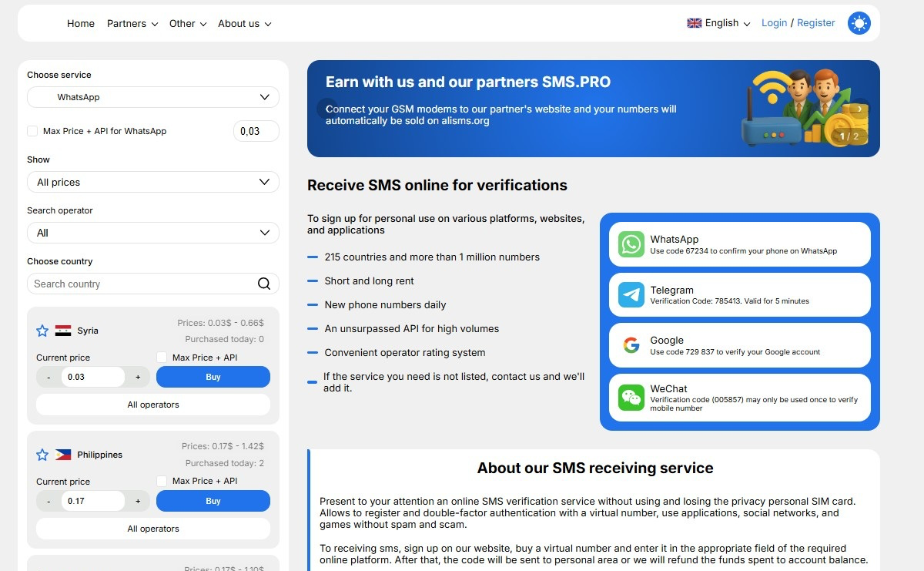This screenshot has width=924, height=571.
Task: Open the Show All prices dropdown
Action: pyautogui.click(x=153, y=182)
